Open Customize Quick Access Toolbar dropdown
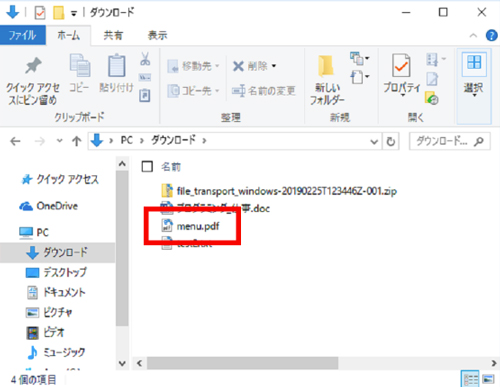This screenshot has height=387, width=500. [74, 13]
